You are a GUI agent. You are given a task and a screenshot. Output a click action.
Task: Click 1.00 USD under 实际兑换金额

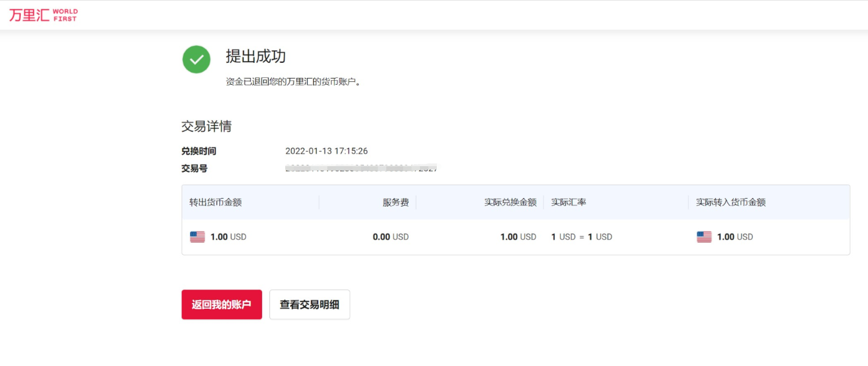pos(518,237)
